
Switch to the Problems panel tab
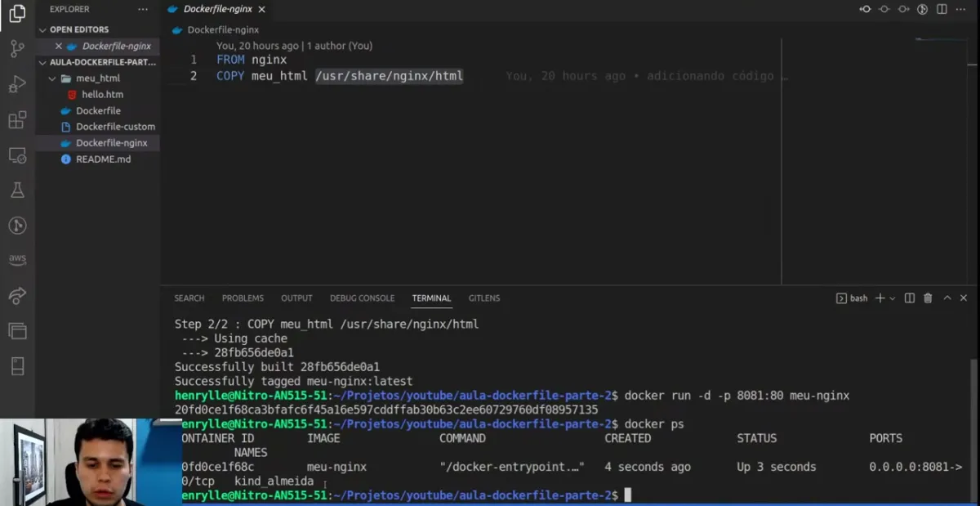pyautogui.click(x=243, y=298)
